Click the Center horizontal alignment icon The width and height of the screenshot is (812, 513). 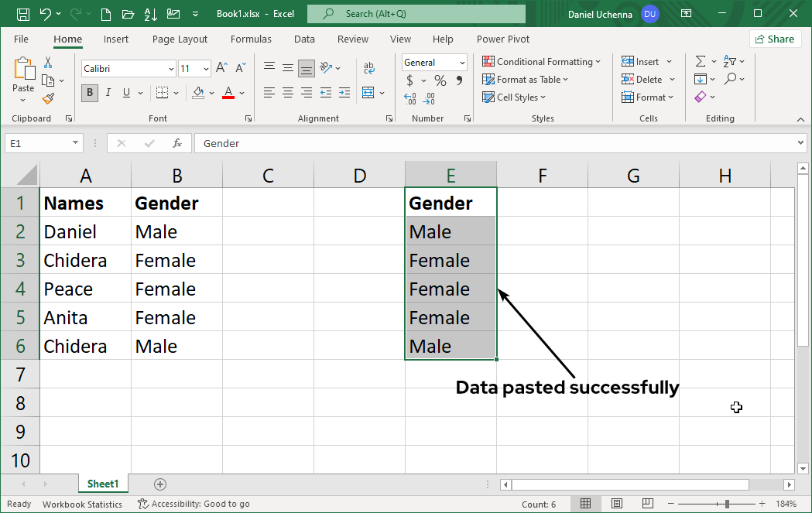click(287, 93)
